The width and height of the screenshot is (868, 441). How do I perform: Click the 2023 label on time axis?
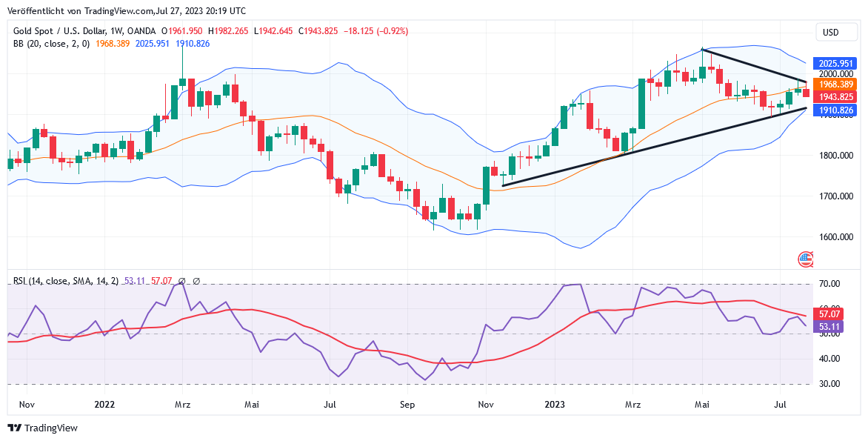click(x=555, y=405)
